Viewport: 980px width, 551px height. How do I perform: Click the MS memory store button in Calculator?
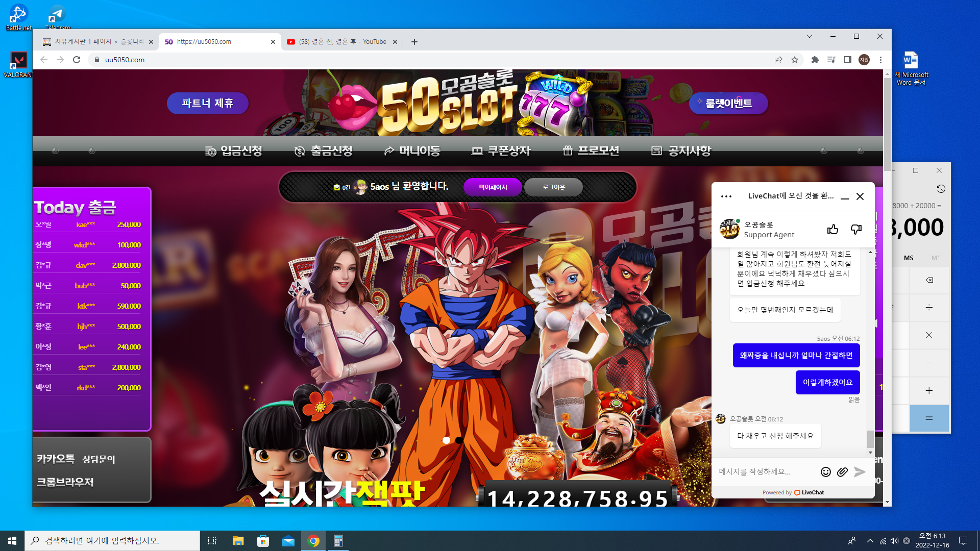[909, 258]
